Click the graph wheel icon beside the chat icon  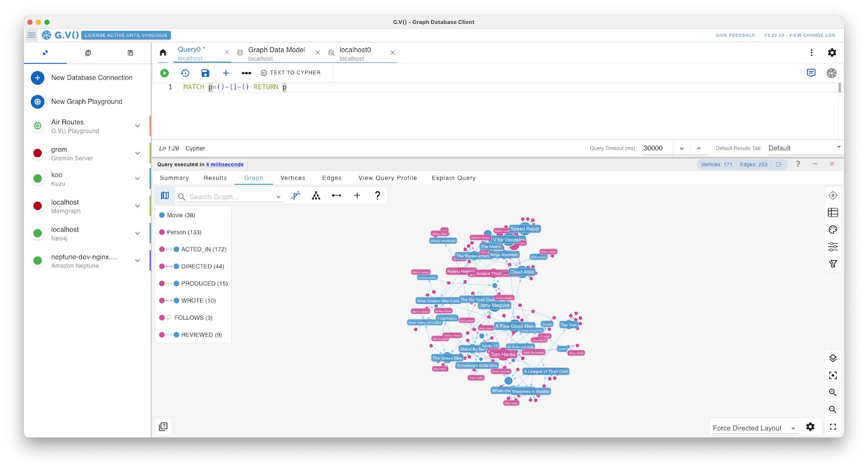(x=832, y=73)
